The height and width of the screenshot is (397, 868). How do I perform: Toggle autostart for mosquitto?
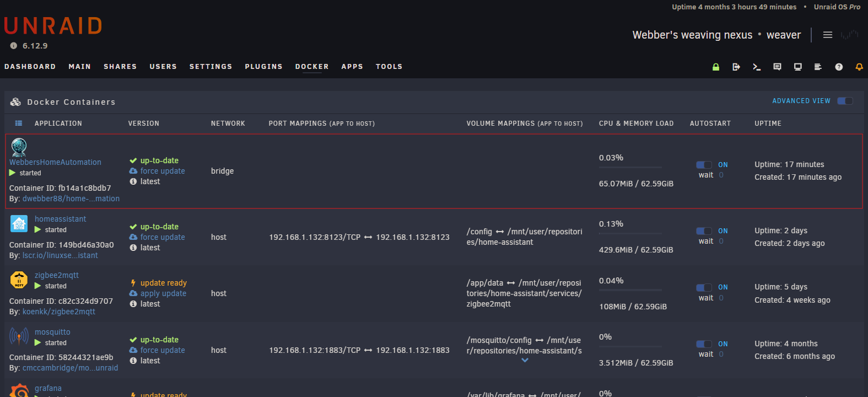pyautogui.click(x=704, y=344)
